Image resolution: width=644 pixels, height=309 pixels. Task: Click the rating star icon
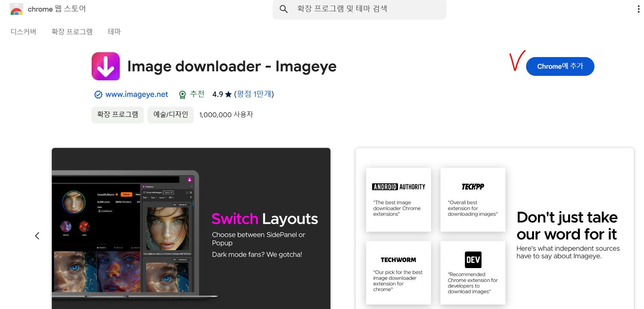coord(228,94)
